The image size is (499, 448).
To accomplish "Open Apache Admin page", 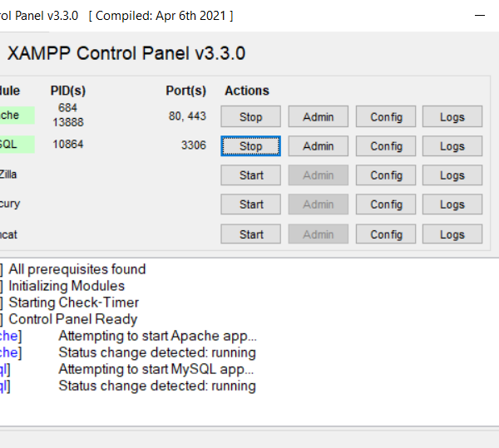I will [x=318, y=117].
